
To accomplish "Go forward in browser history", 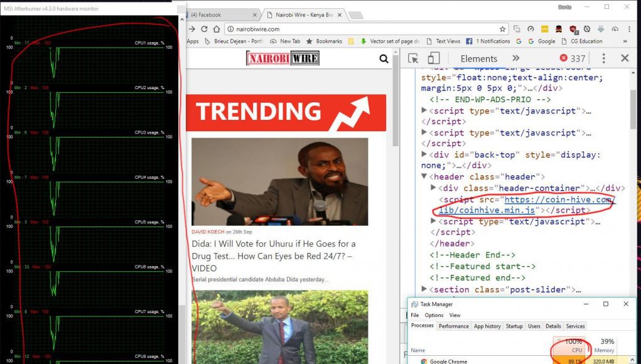I will [x=191, y=29].
